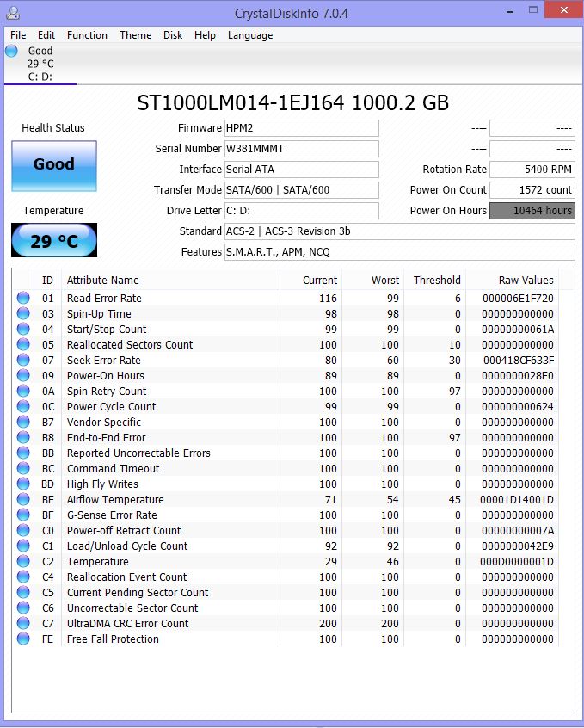Click the Serial Number field W381MMMT
Image resolution: width=584 pixels, height=728 pixels.
click(x=301, y=149)
